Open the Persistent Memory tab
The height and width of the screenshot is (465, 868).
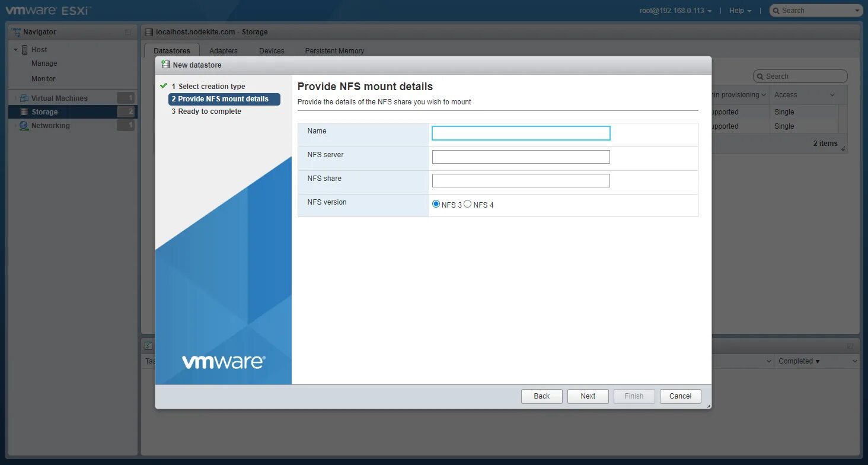pos(334,50)
